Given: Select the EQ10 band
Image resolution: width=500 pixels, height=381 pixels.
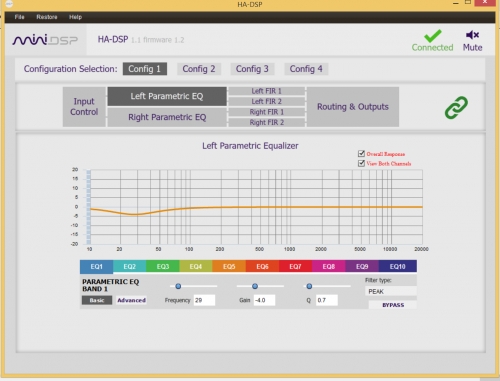Looking at the screenshot, I should pyautogui.click(x=398, y=267).
